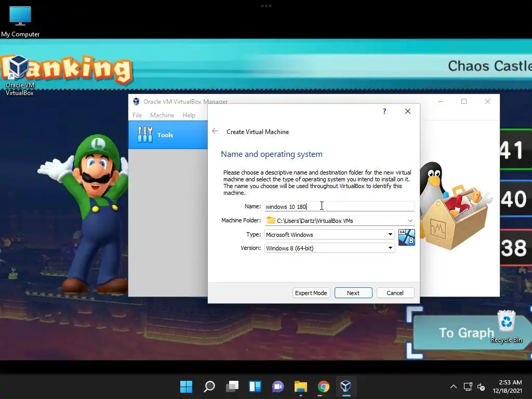Screen dimensions: 532x399
Task: Click the folder icon in Machine Folder field
Action: [271, 220]
